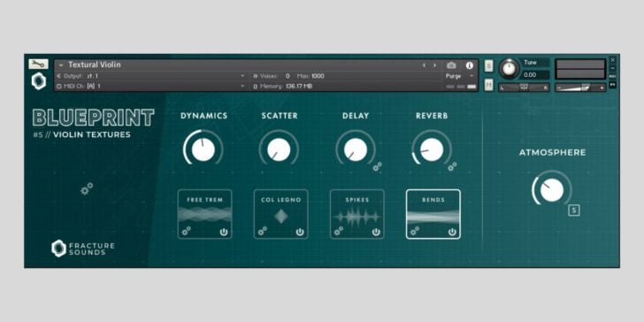Toggle Bends layer power button
This screenshot has height=322, width=644.
452,232
